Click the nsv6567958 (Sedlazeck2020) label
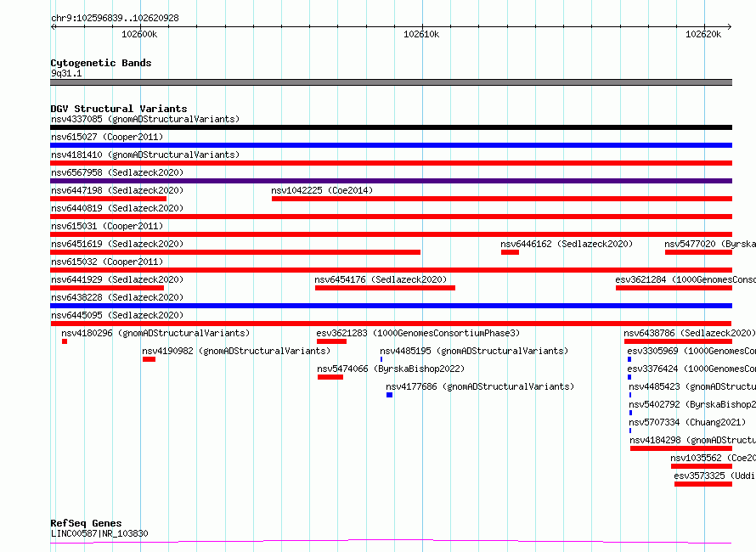The width and height of the screenshot is (756, 552). (x=117, y=172)
